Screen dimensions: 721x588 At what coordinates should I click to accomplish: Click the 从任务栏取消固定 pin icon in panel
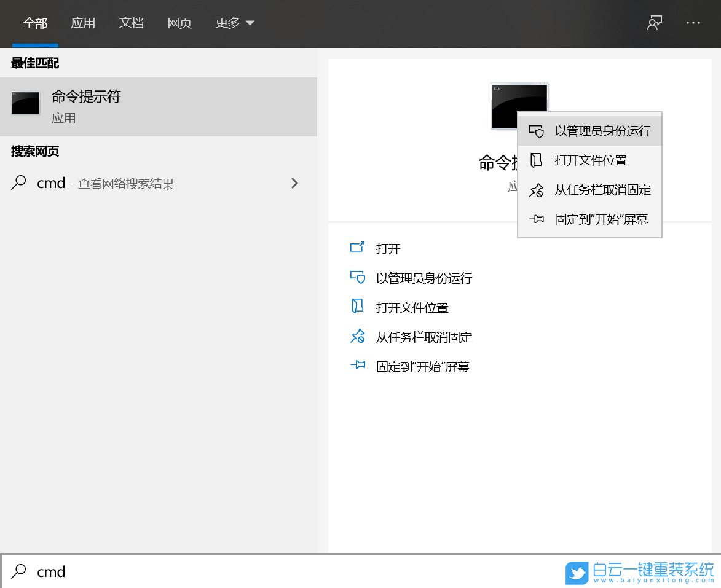(x=358, y=337)
